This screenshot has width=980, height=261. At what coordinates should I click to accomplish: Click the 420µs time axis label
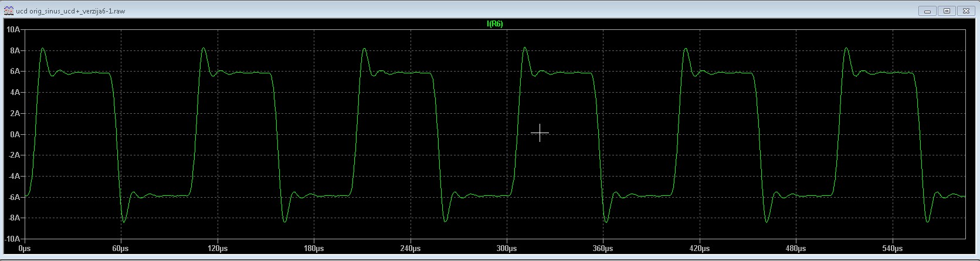[x=699, y=249]
